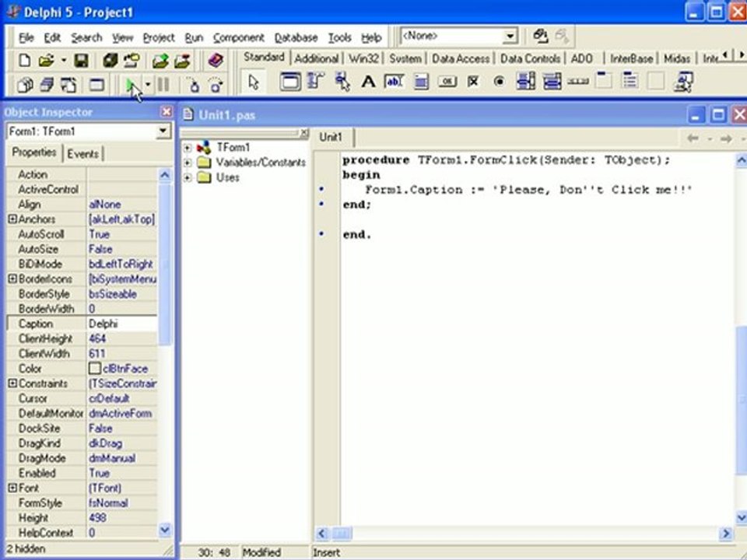
Task: Open the Form1: TForm1 object selector dropdown
Action: pyautogui.click(x=163, y=131)
